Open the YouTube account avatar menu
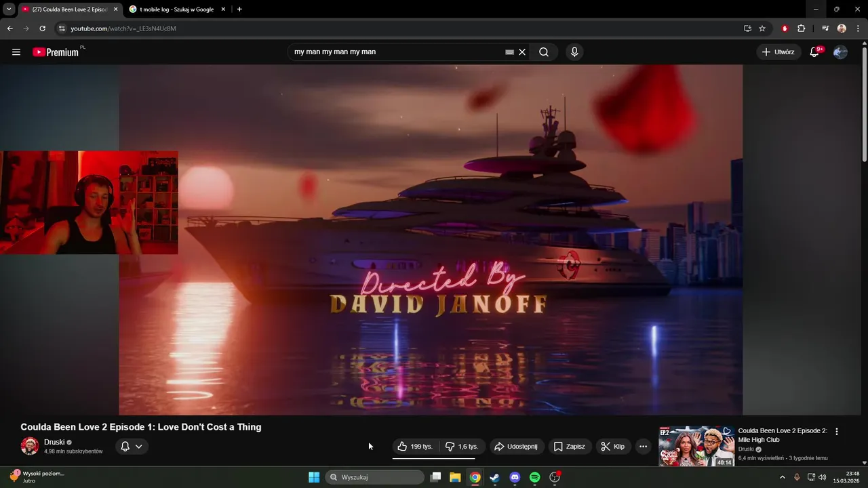 tap(840, 52)
